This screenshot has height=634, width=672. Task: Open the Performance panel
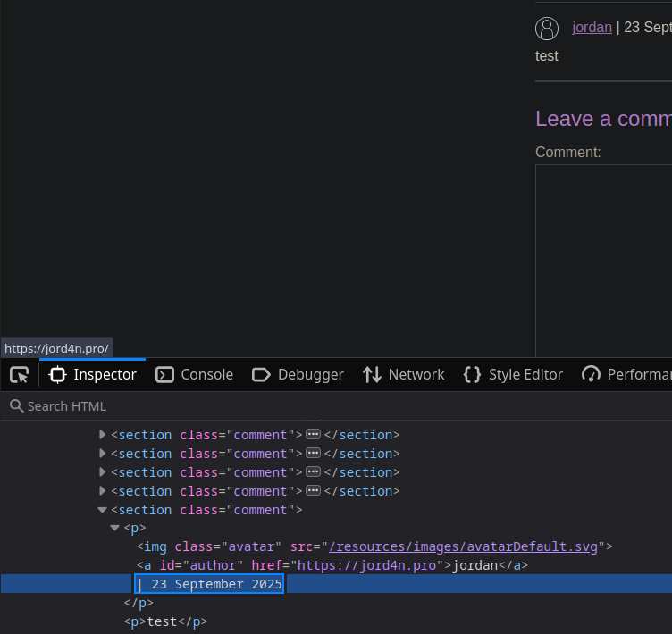click(x=626, y=375)
